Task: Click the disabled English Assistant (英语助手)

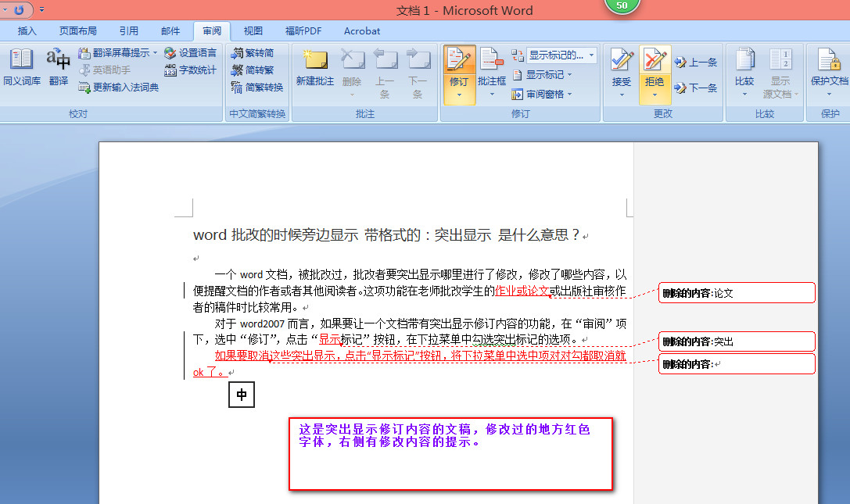Action: [105, 70]
